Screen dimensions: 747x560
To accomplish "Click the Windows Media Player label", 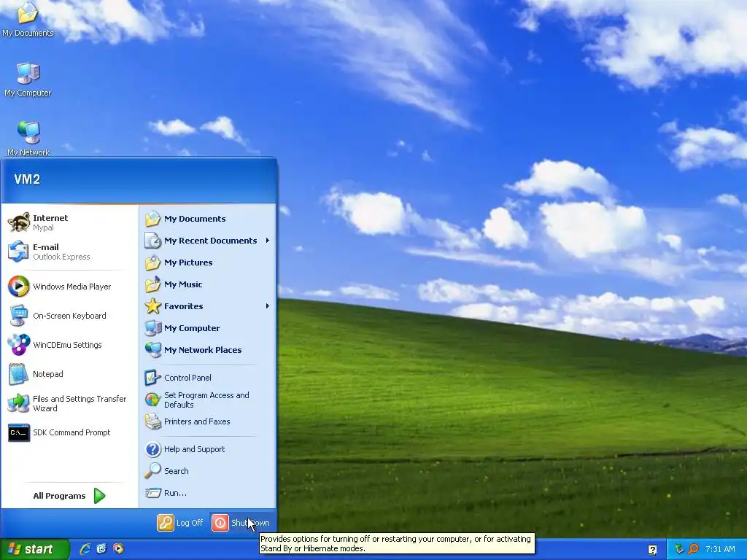I will 72,286.
